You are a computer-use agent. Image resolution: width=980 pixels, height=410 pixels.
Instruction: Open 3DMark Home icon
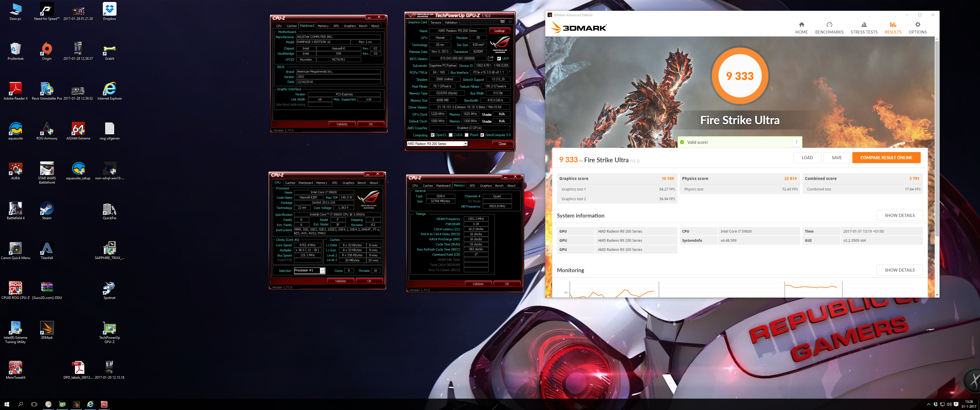point(801,24)
